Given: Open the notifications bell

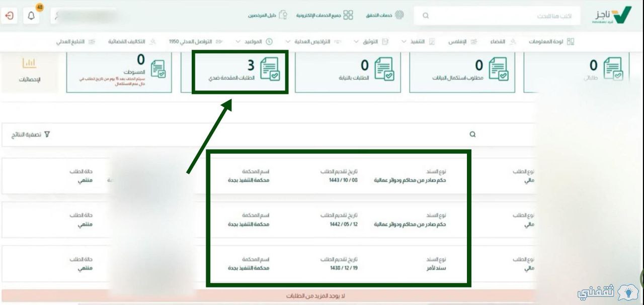Looking at the screenshot, I should pos(31,16).
